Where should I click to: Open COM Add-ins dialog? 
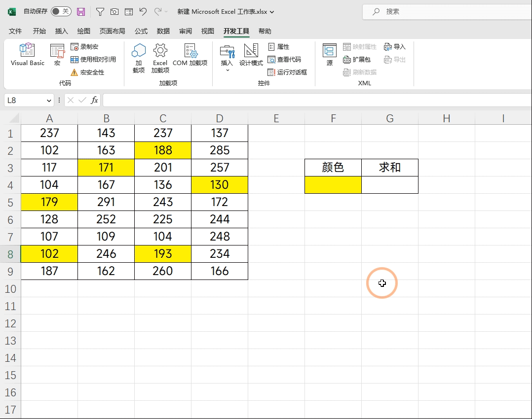pos(190,54)
